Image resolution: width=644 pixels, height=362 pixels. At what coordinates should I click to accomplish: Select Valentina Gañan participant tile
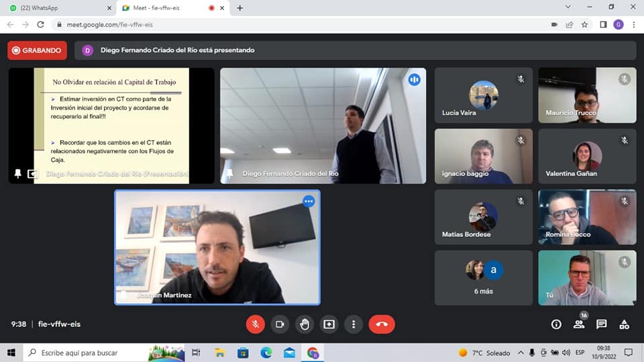[x=588, y=156]
